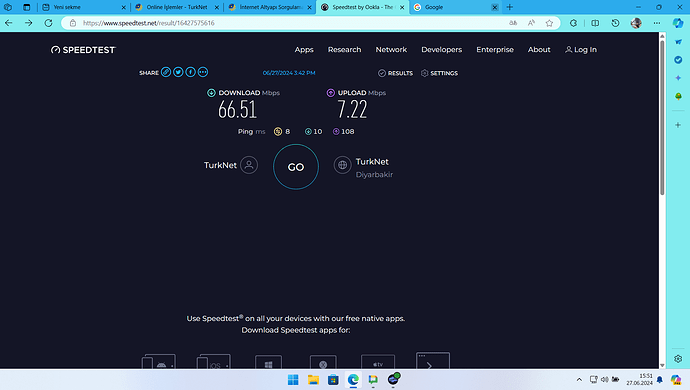The width and height of the screenshot is (690, 390).
Task: Share result on Twitter icon
Action: tap(178, 72)
